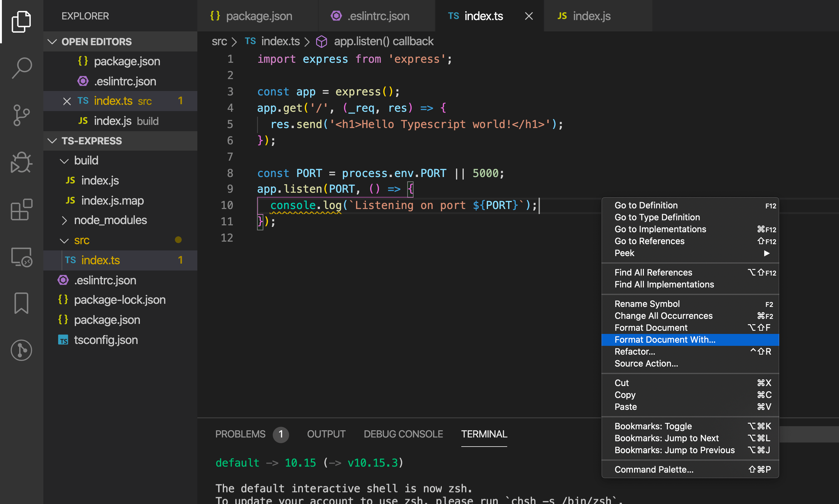
Task: Switch to the PROBLEMS panel tab
Action: tap(240, 434)
